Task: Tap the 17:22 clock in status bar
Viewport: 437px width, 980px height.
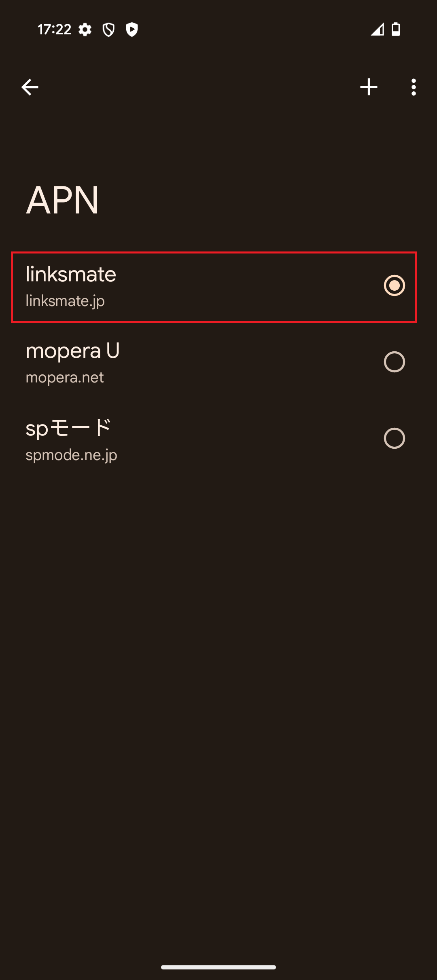Action: [54, 30]
